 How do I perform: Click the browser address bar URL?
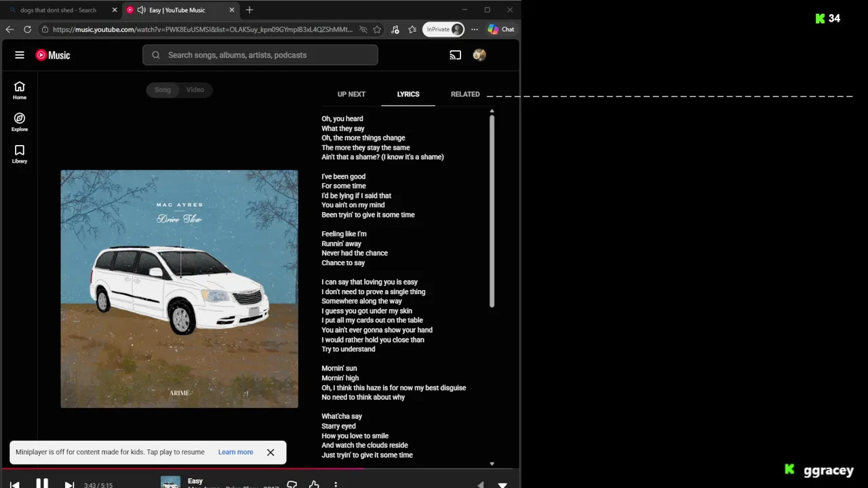pos(203,29)
